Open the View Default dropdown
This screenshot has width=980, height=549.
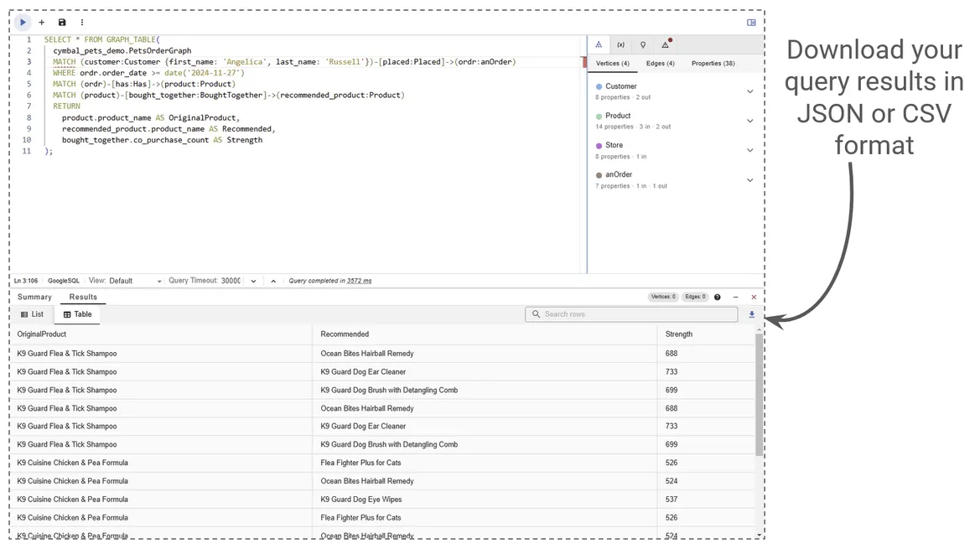(x=135, y=281)
